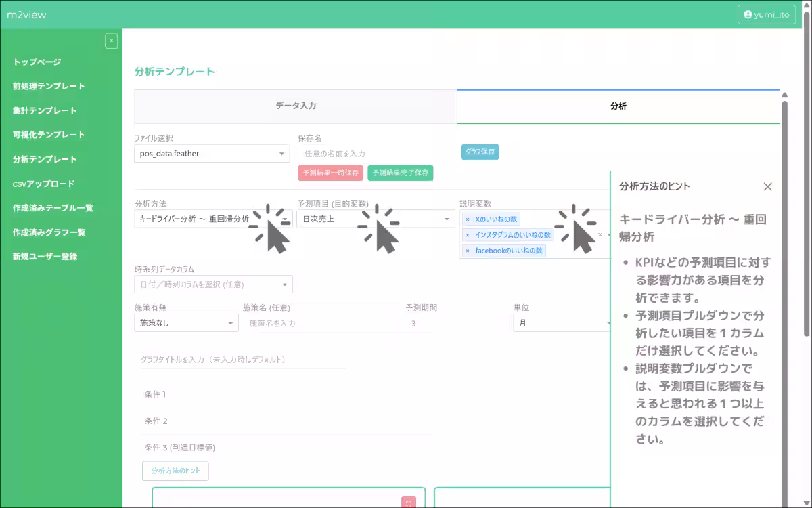
Task: Switch to the データ入力 tab
Action: (296, 106)
